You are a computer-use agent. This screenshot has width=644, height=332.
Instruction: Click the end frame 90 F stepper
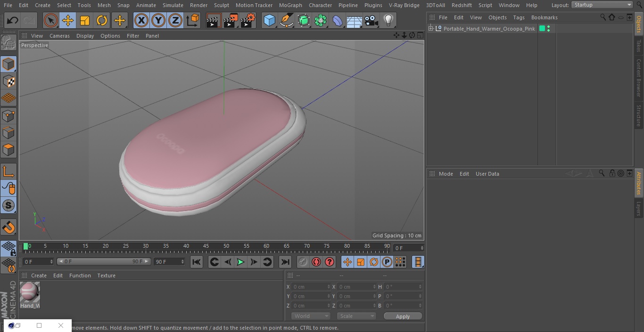tap(182, 261)
